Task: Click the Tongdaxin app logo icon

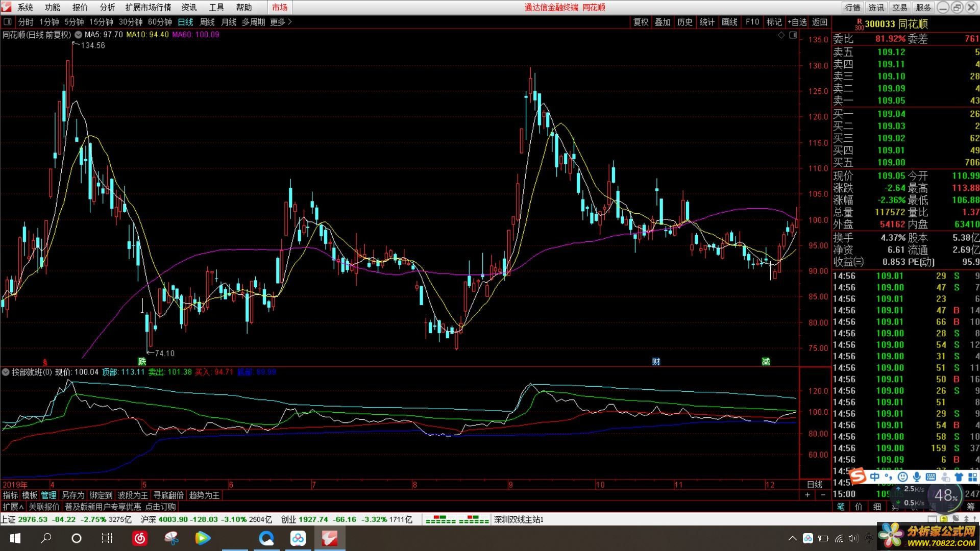Action: (7, 7)
